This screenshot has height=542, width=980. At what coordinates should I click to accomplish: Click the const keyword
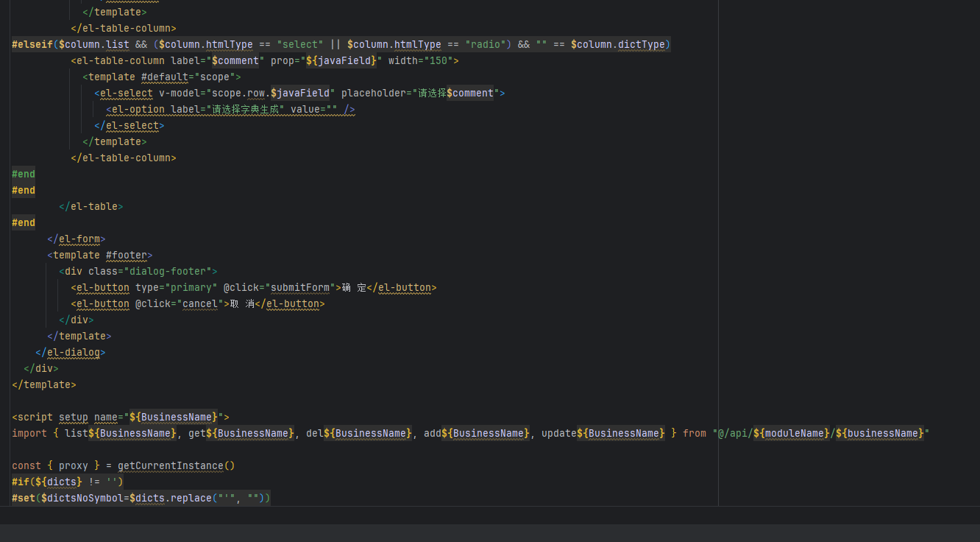pos(26,466)
